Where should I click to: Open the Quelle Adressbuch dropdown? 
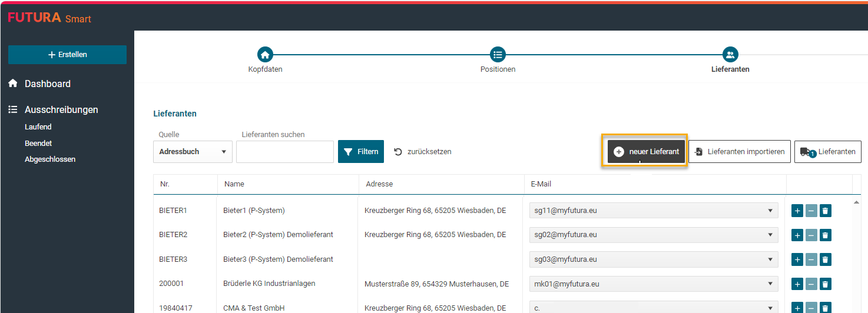[x=192, y=152]
